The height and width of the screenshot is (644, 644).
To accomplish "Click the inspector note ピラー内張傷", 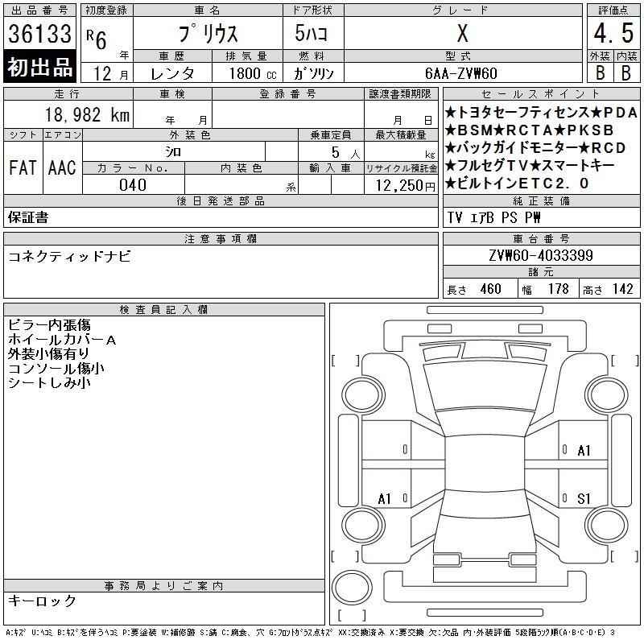I will pyautogui.click(x=49, y=325).
